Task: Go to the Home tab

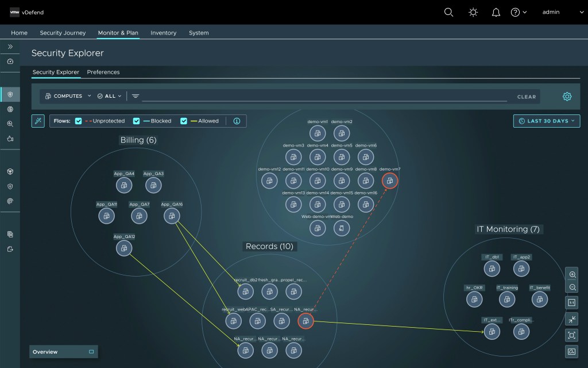Action: coord(19,33)
